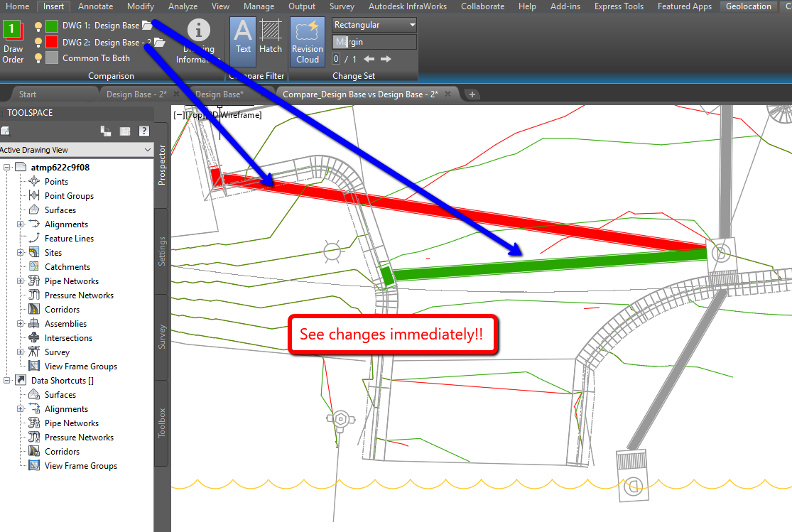Select View Frame Groups icon under atmp622c9f08
The width and height of the screenshot is (792, 532).
coord(34,366)
